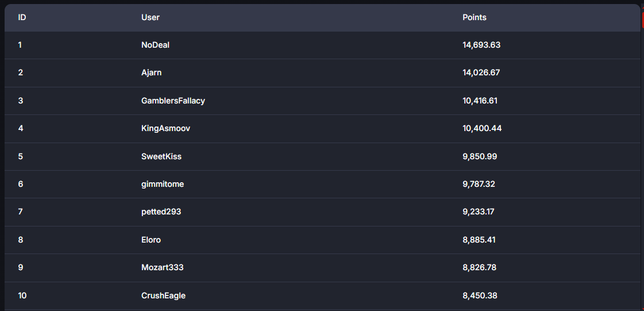Select user Ajarn in leaderboard

(x=151, y=72)
